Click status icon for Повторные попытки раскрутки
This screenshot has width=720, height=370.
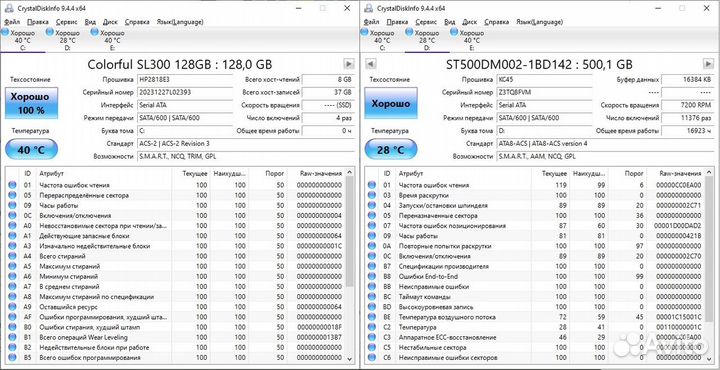(371, 246)
